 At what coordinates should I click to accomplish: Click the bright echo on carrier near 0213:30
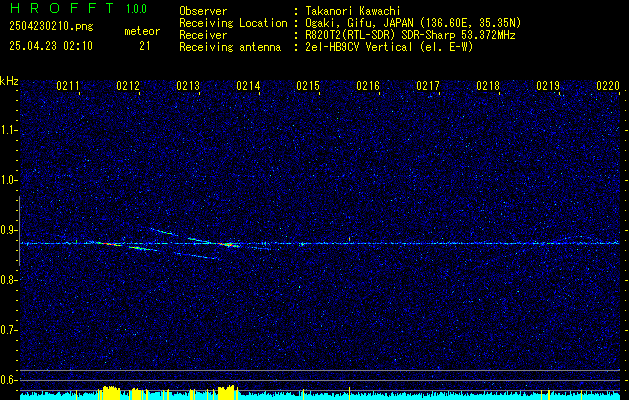pyautogui.click(x=229, y=244)
